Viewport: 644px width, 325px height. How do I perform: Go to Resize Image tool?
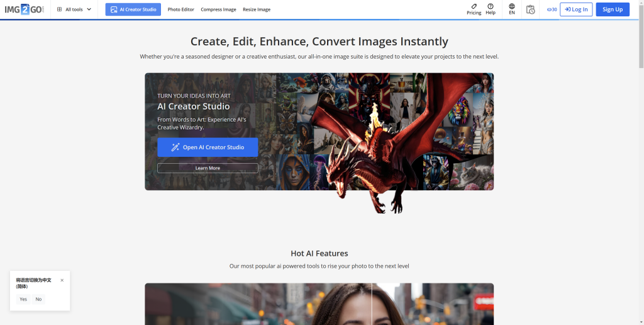coord(257,9)
